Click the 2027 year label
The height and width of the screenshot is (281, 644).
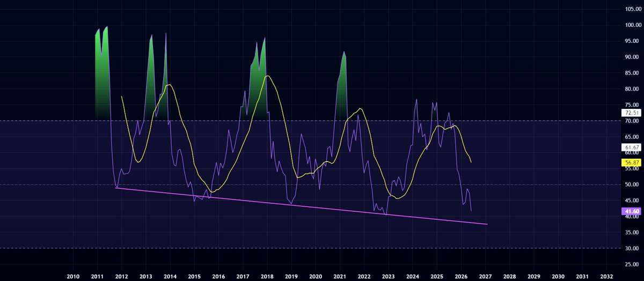pyautogui.click(x=486, y=276)
